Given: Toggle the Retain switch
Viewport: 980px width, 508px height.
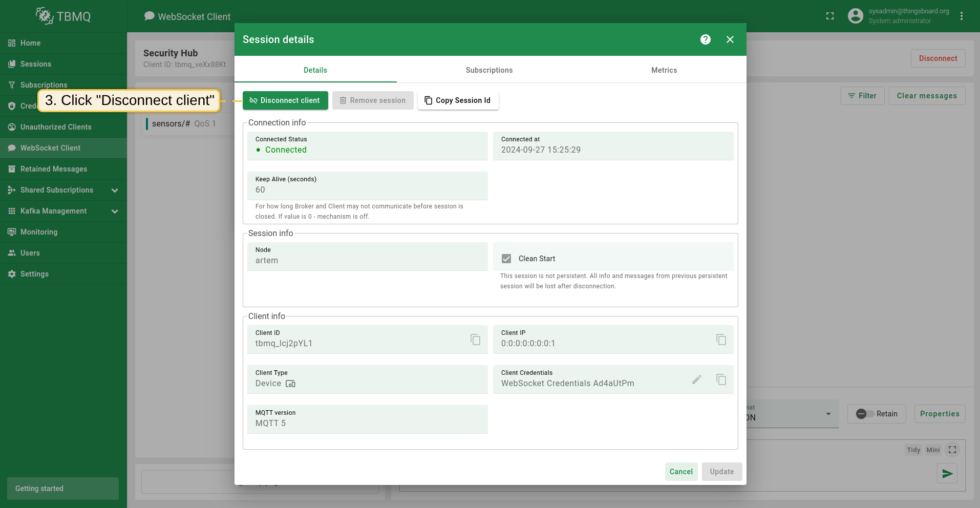Looking at the screenshot, I should tap(865, 414).
